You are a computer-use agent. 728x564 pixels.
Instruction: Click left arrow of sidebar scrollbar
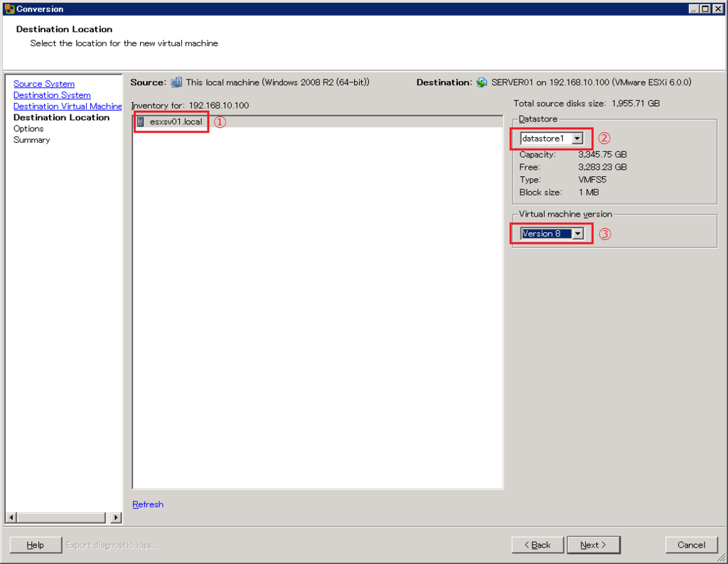pos(11,517)
